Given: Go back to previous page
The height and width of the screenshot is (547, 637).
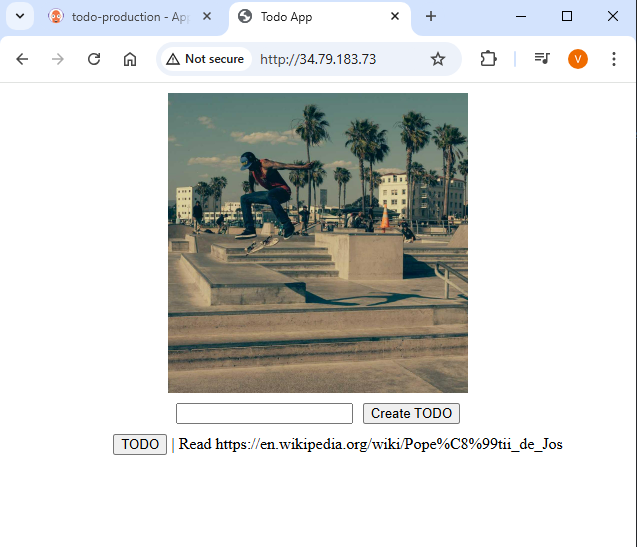Looking at the screenshot, I should tap(22, 59).
